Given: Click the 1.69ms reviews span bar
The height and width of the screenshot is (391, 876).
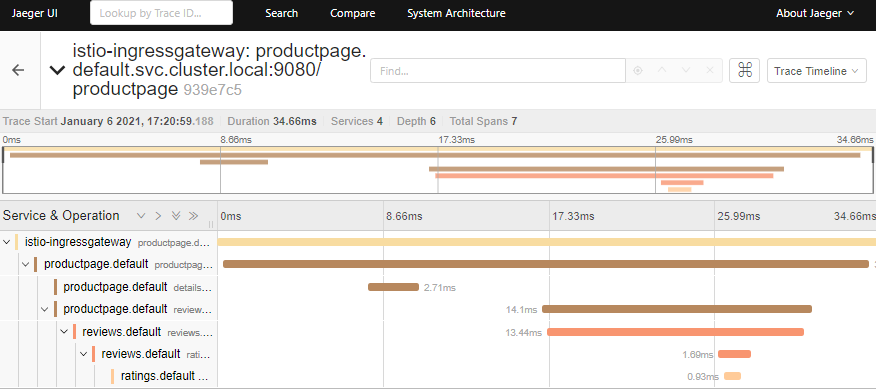Looking at the screenshot, I should (x=735, y=354).
